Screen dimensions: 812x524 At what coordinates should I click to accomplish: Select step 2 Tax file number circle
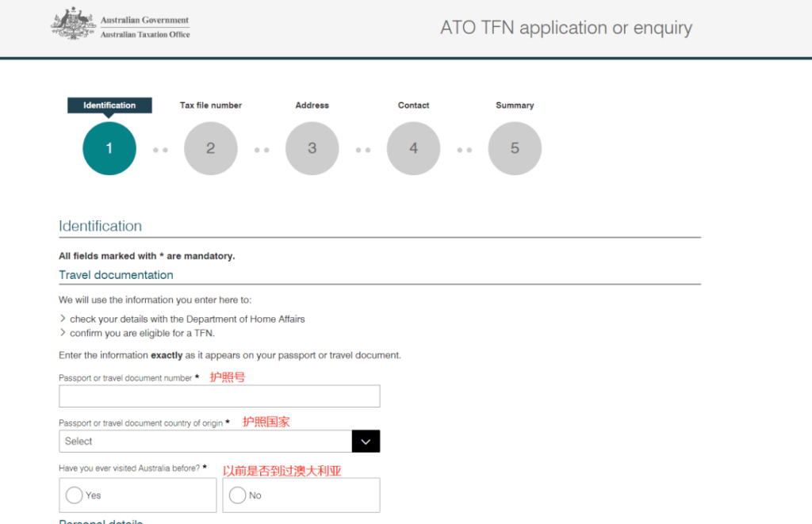[x=210, y=148]
